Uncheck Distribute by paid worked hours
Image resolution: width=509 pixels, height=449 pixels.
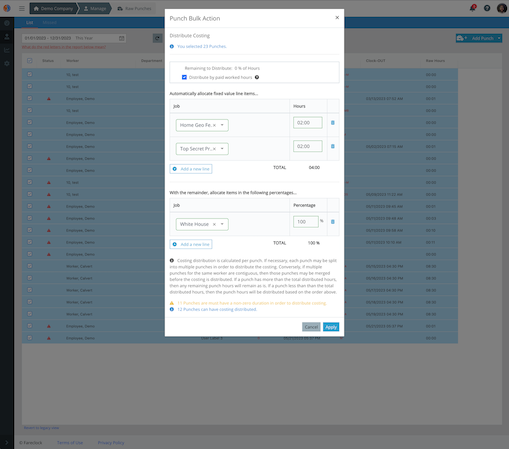click(184, 77)
